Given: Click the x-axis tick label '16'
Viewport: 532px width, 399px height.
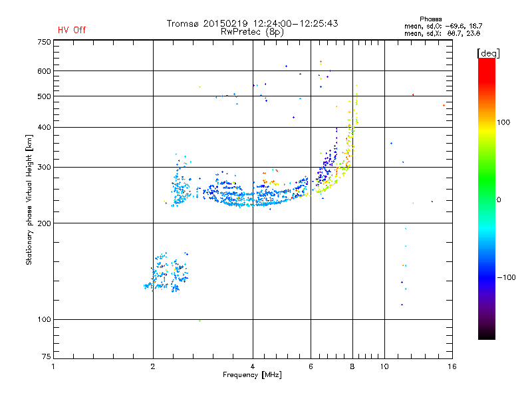Looking at the screenshot, I should pyautogui.click(x=452, y=366).
